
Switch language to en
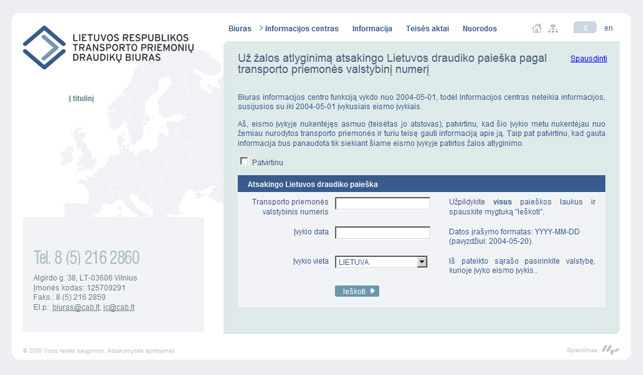click(x=608, y=28)
